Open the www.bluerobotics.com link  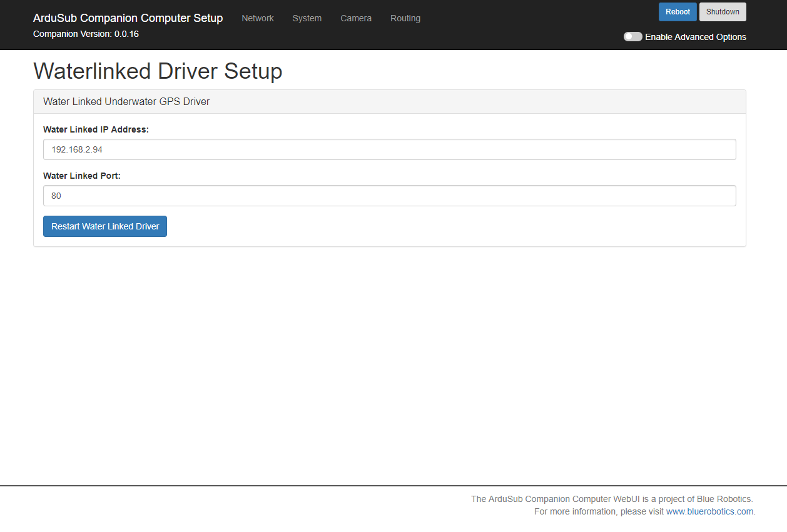[709, 511]
